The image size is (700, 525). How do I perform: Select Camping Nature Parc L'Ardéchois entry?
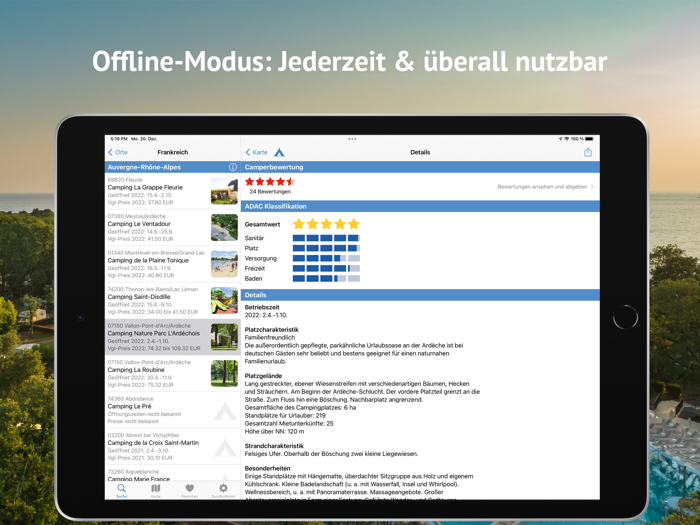pos(173,337)
